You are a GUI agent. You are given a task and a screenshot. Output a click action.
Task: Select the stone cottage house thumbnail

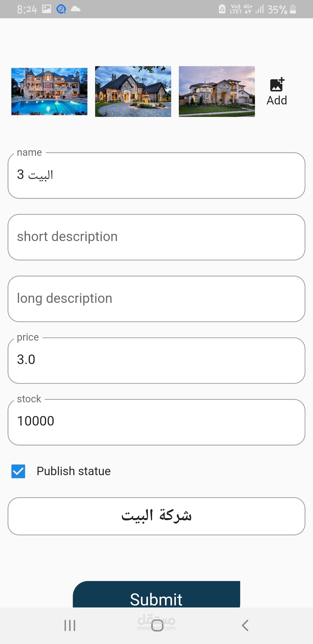[x=133, y=91]
